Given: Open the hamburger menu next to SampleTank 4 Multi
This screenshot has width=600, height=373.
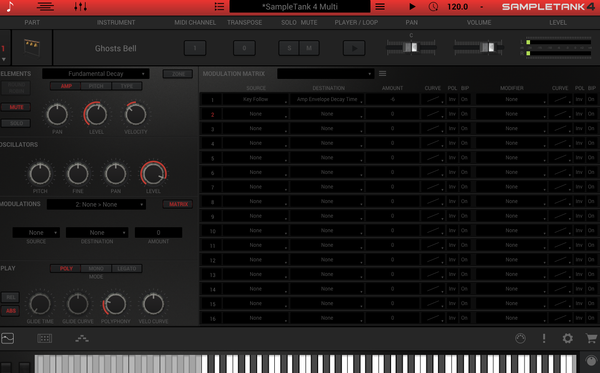Looking at the screenshot, I should point(380,7).
